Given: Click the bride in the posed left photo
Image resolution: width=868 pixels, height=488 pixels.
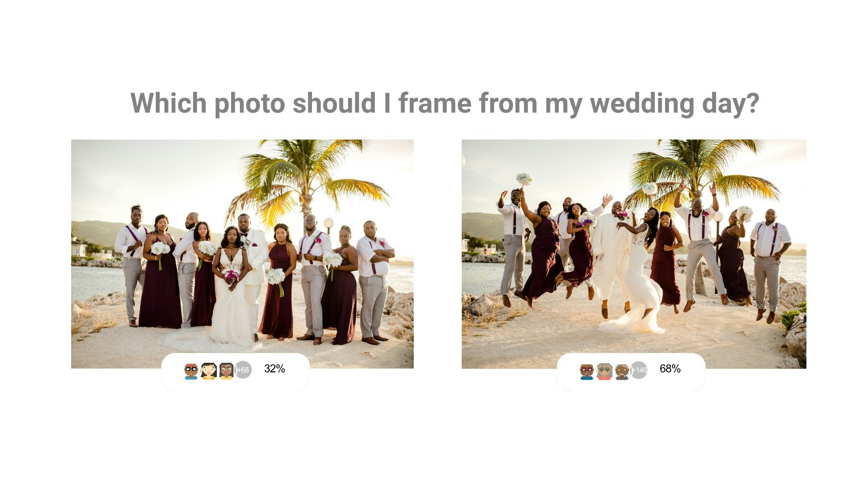Looking at the screenshot, I should point(230,287).
